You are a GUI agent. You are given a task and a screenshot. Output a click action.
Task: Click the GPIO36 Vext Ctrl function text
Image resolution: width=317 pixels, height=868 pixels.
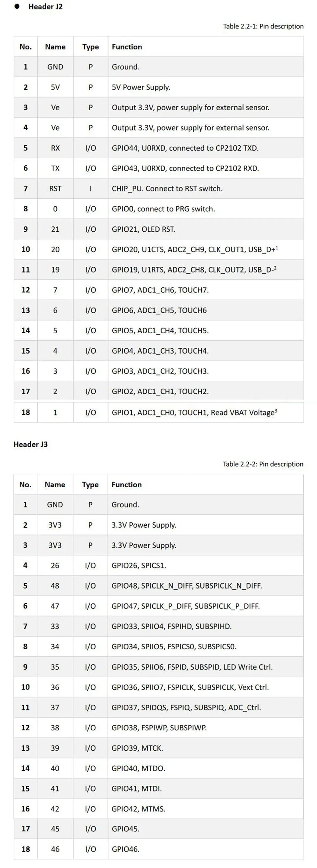coord(190,687)
